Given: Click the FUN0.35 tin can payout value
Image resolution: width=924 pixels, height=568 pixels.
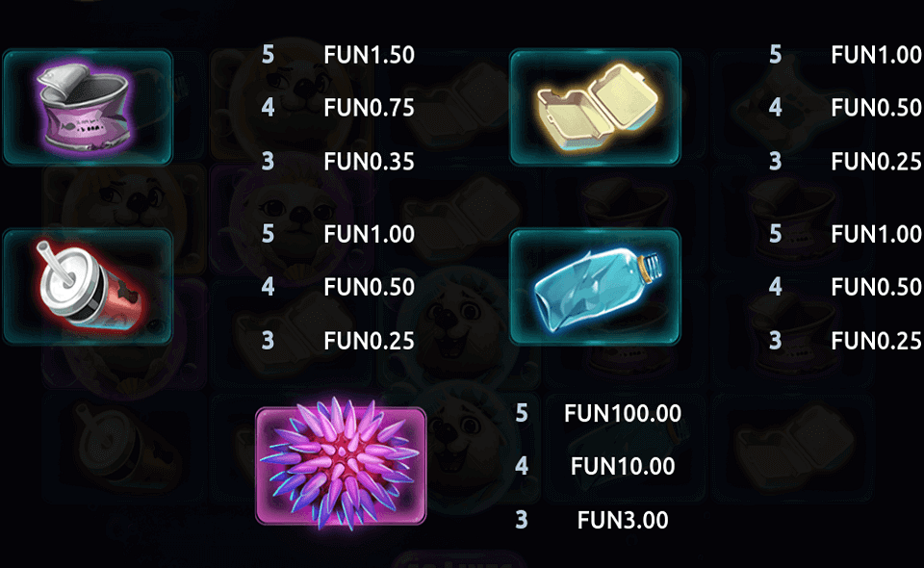Looking at the screenshot, I should (x=369, y=162).
